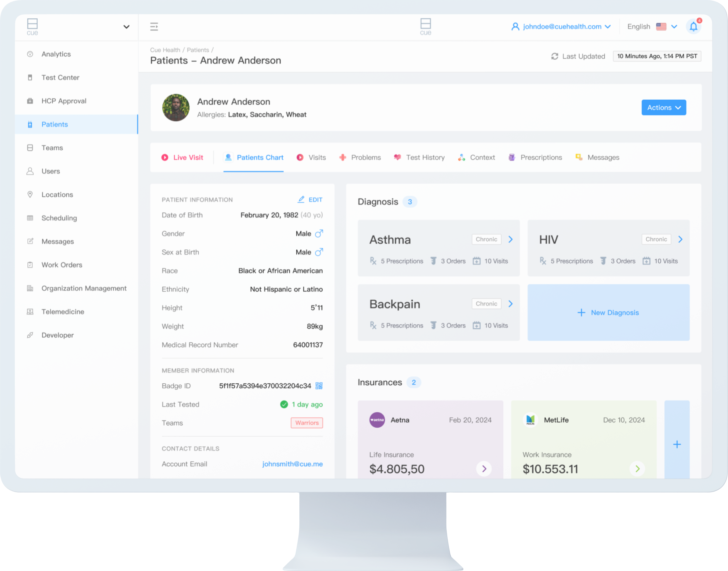This screenshot has height=571, width=728.
Task: Open the Actions dropdown button
Action: pos(663,108)
